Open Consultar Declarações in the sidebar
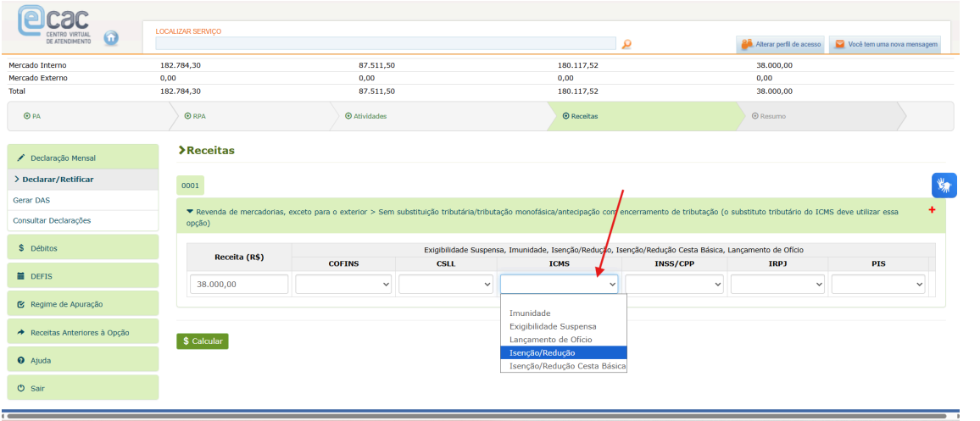Viewport: 980px width, 421px height. click(82, 220)
